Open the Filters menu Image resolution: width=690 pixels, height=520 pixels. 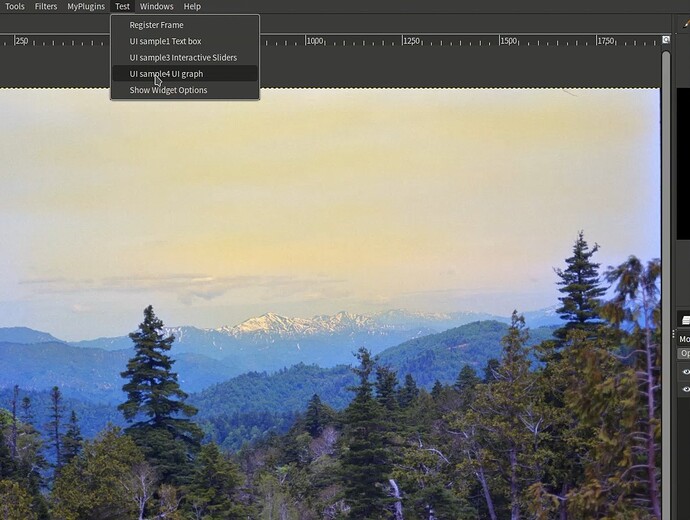(46, 6)
